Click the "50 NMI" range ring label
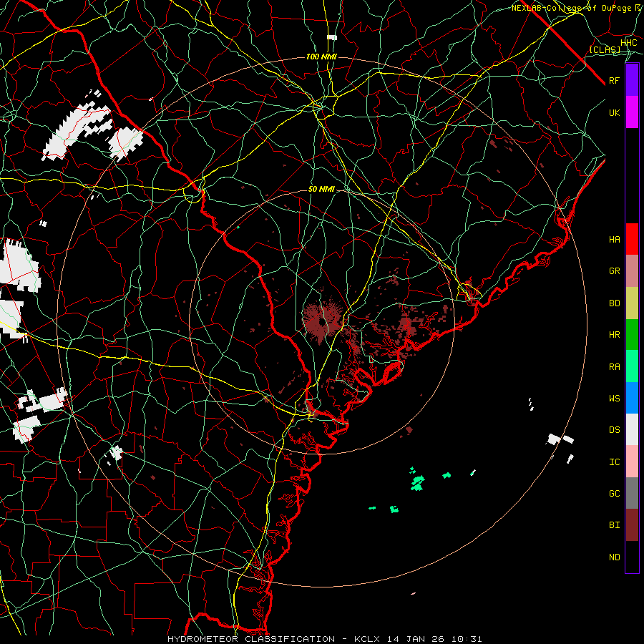This screenshot has height=644, width=644. 321,189
